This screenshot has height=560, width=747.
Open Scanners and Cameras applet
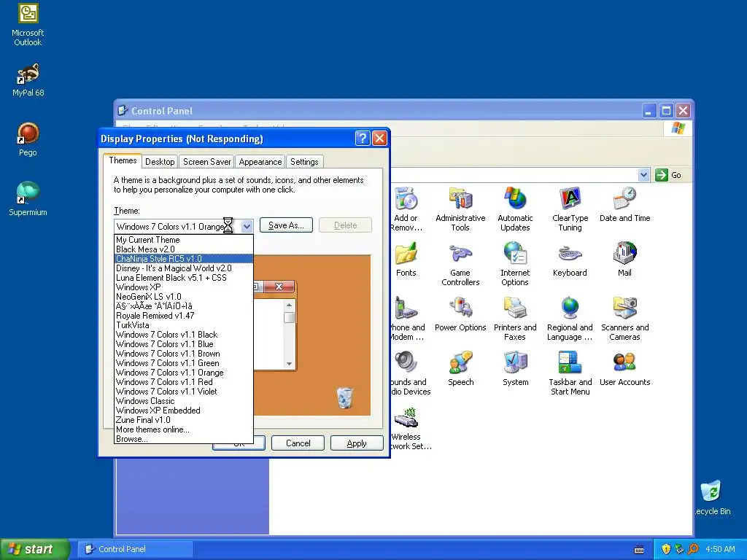[x=624, y=319]
